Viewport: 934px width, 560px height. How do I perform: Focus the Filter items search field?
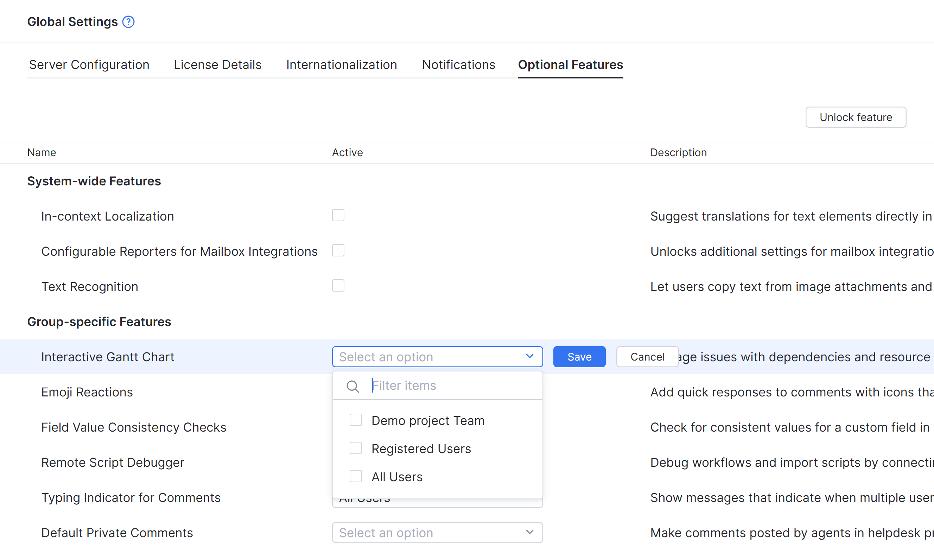(x=453, y=385)
